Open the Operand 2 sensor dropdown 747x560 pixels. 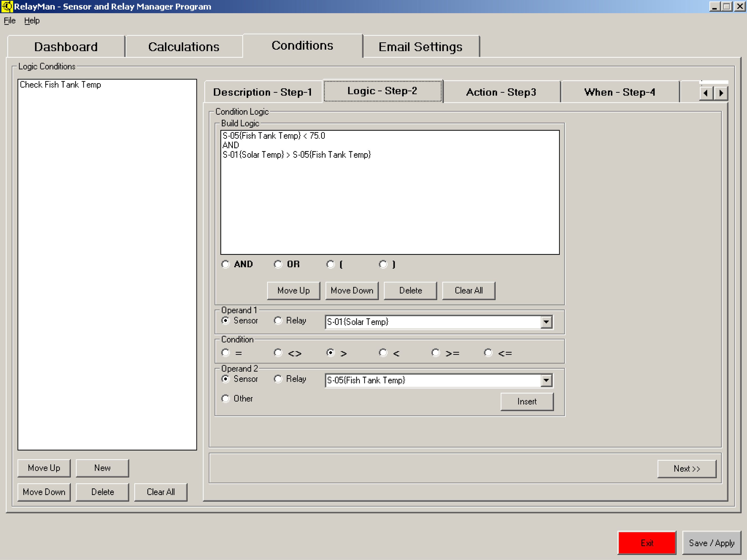pyautogui.click(x=546, y=380)
